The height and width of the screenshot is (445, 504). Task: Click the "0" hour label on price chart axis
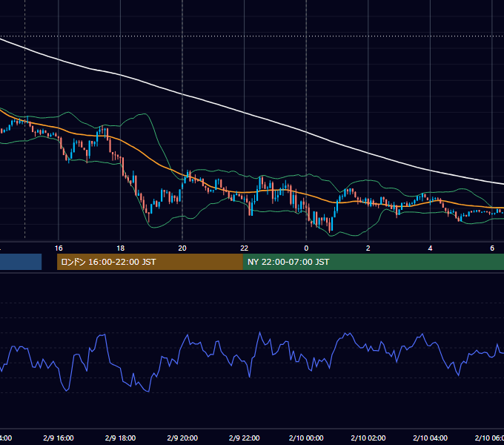[x=306, y=248]
